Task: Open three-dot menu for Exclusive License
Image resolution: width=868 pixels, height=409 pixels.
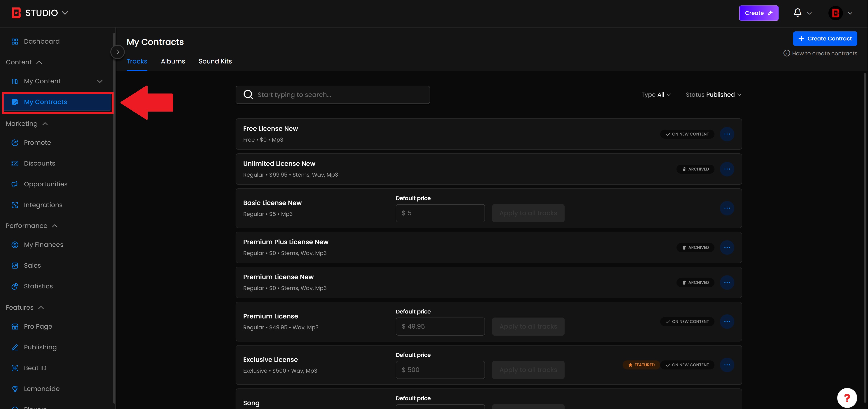Action: pyautogui.click(x=727, y=365)
